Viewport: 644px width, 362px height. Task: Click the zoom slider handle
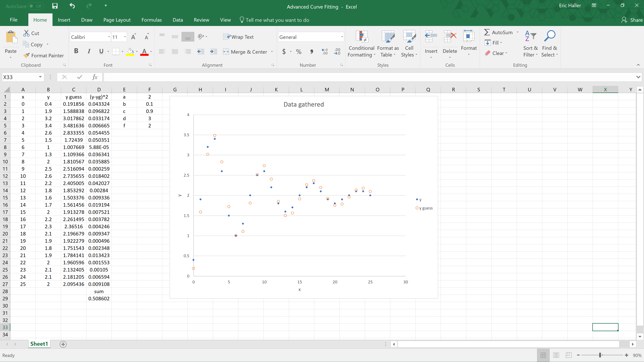(600, 355)
